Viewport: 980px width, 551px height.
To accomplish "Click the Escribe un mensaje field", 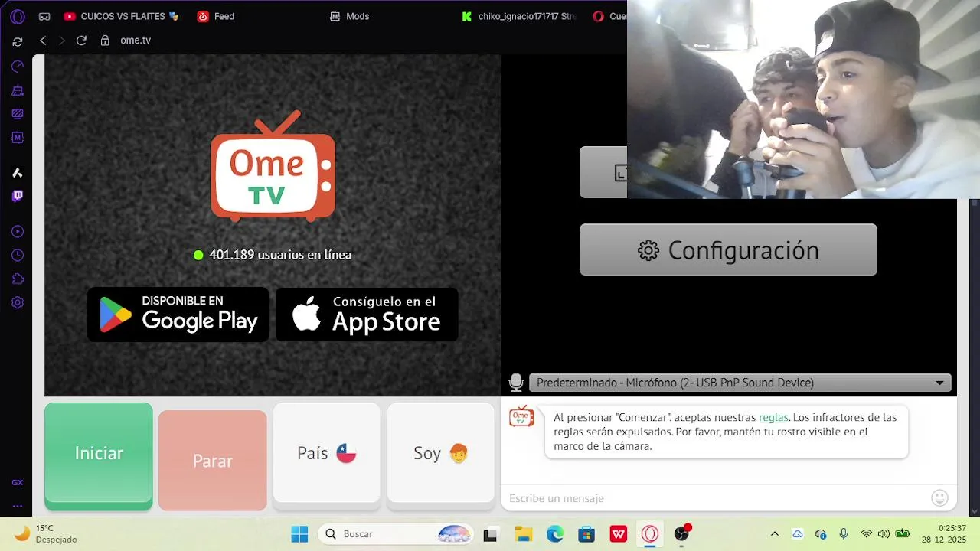I will [x=716, y=498].
